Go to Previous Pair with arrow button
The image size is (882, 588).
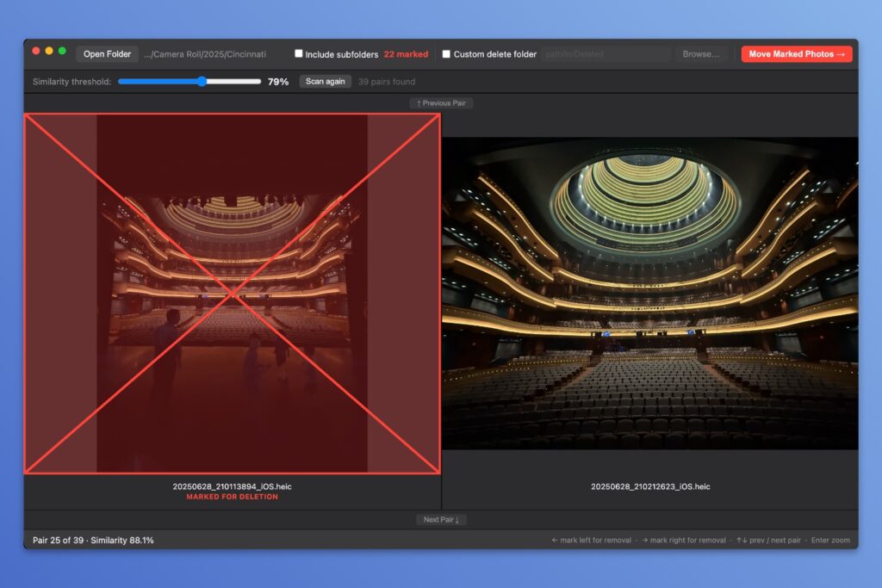coord(441,103)
